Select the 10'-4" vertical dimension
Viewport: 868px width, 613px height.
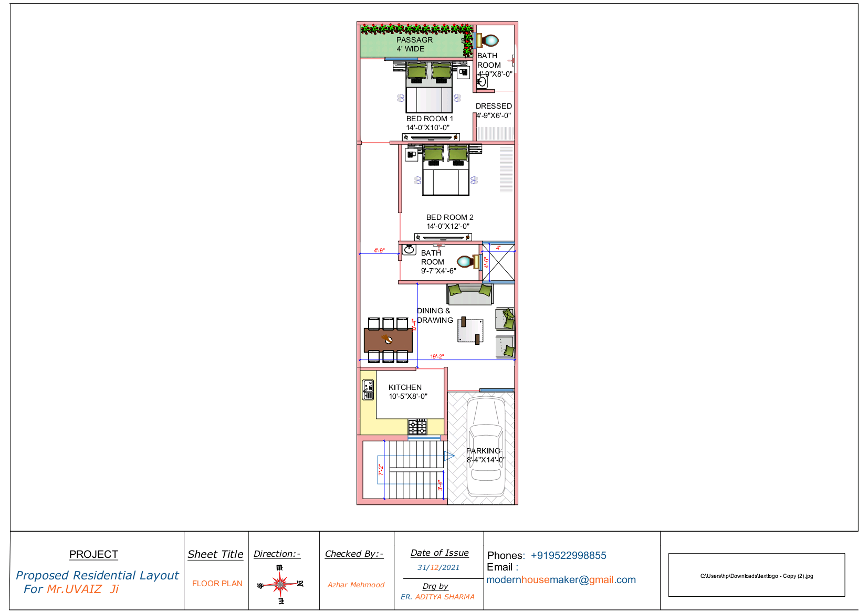[414, 325]
